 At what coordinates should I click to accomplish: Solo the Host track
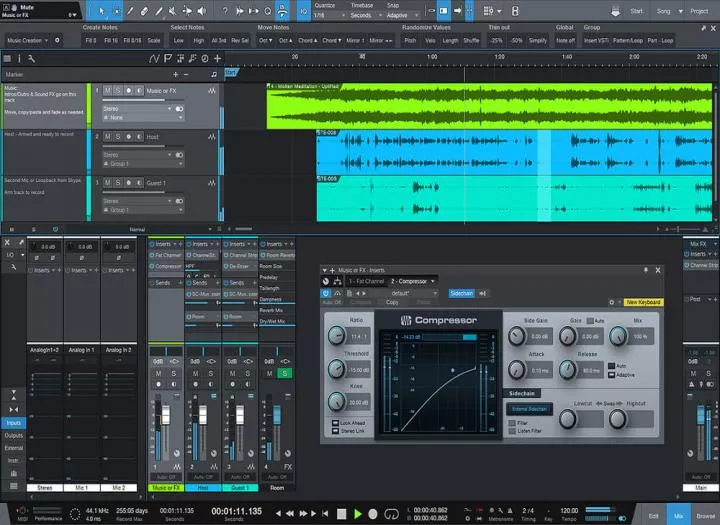pyautogui.click(x=118, y=137)
